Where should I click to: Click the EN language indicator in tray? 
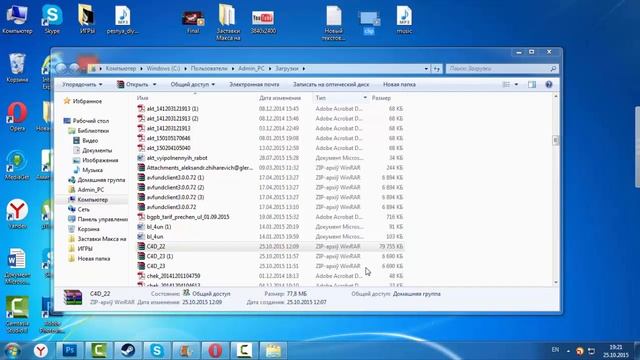(555, 350)
